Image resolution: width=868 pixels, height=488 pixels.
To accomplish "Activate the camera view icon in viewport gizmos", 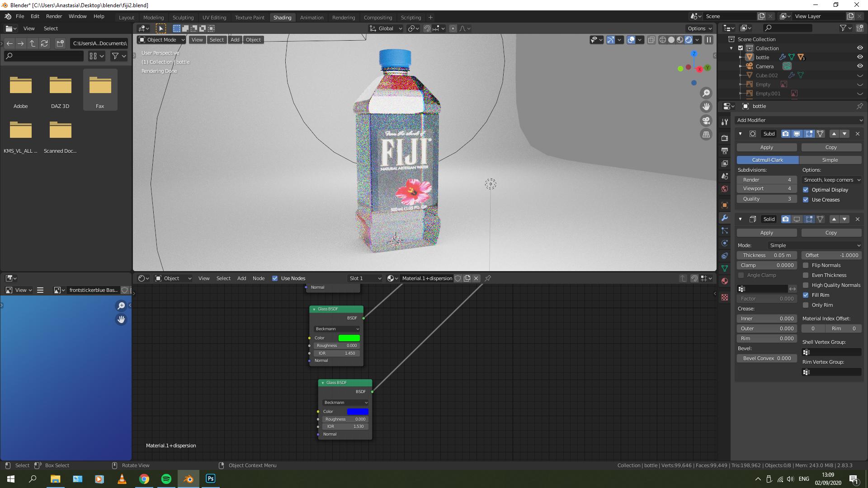I will [x=706, y=121].
